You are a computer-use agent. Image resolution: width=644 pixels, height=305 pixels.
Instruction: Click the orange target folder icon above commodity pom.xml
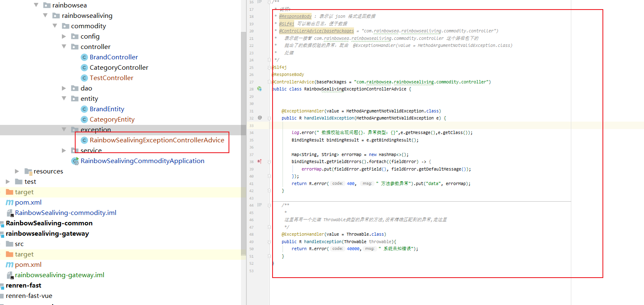tap(10, 192)
